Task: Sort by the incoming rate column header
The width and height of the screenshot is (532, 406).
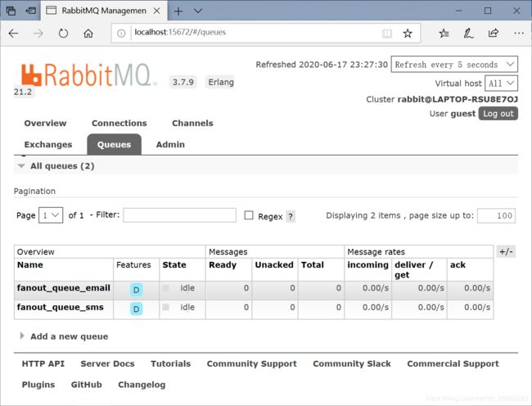Action: point(367,265)
